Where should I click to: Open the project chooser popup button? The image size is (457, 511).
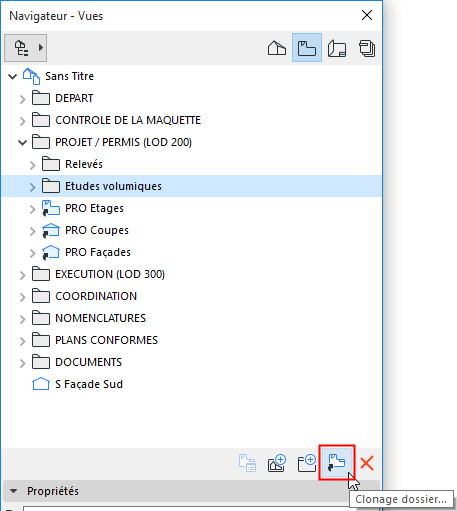tap(25, 48)
